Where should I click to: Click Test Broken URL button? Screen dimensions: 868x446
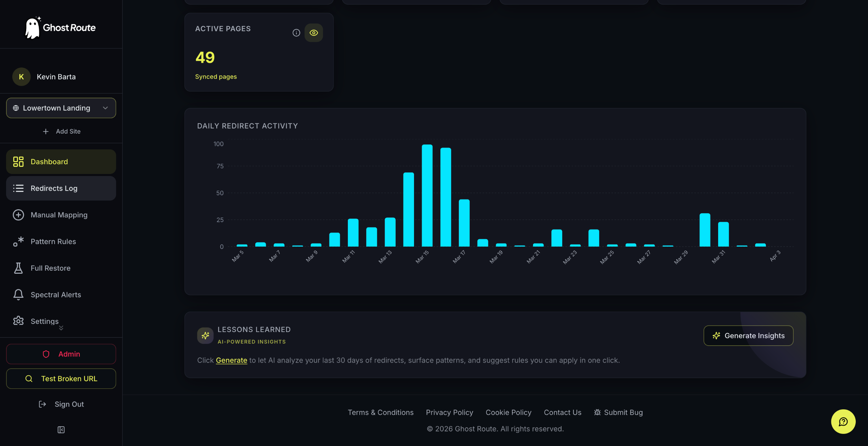pos(61,379)
